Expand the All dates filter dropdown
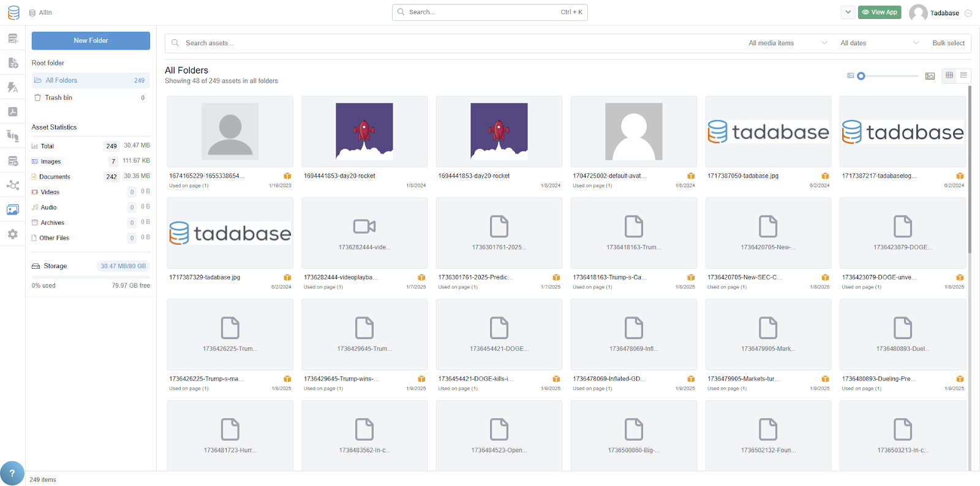980x486 pixels. coord(880,43)
